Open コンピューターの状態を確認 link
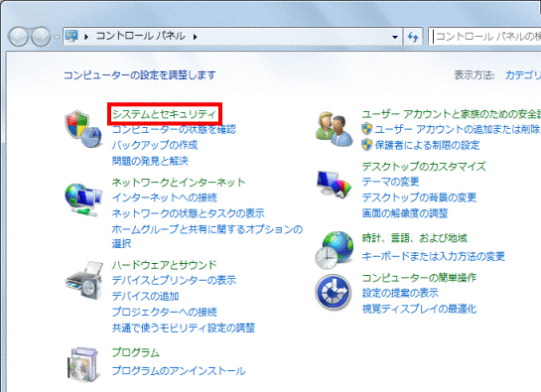This screenshot has height=392, width=541. click(x=174, y=129)
